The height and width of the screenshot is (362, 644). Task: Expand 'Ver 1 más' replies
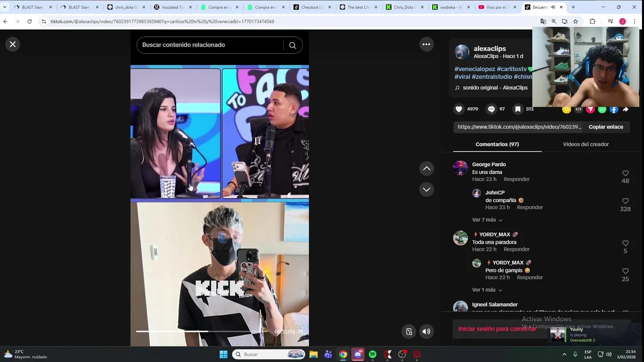tap(487, 290)
